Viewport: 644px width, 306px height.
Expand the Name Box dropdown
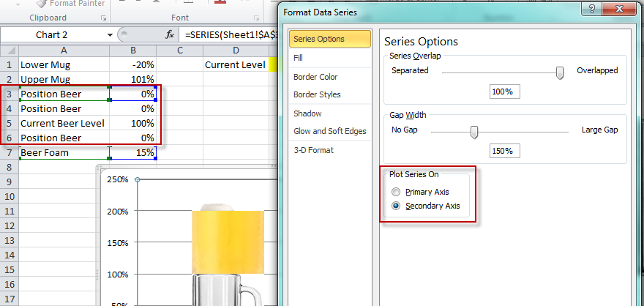(x=110, y=34)
